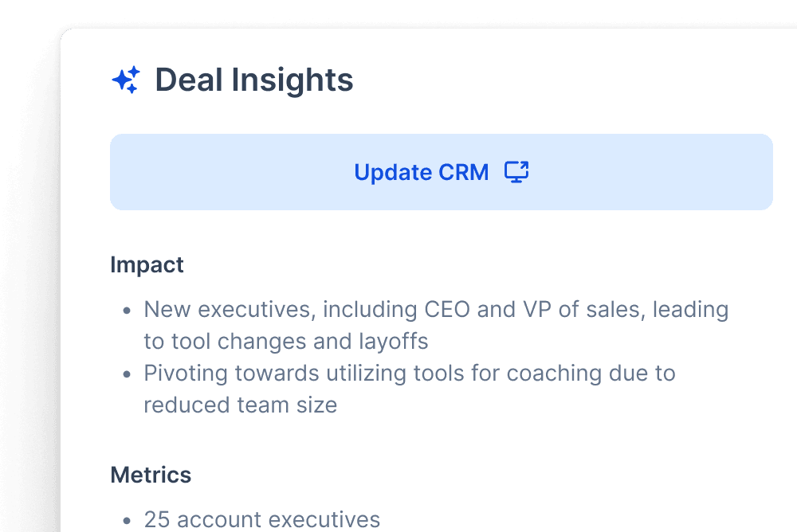Select the Deal Insights heading
The width and height of the screenshot is (797, 532).
[253, 80]
